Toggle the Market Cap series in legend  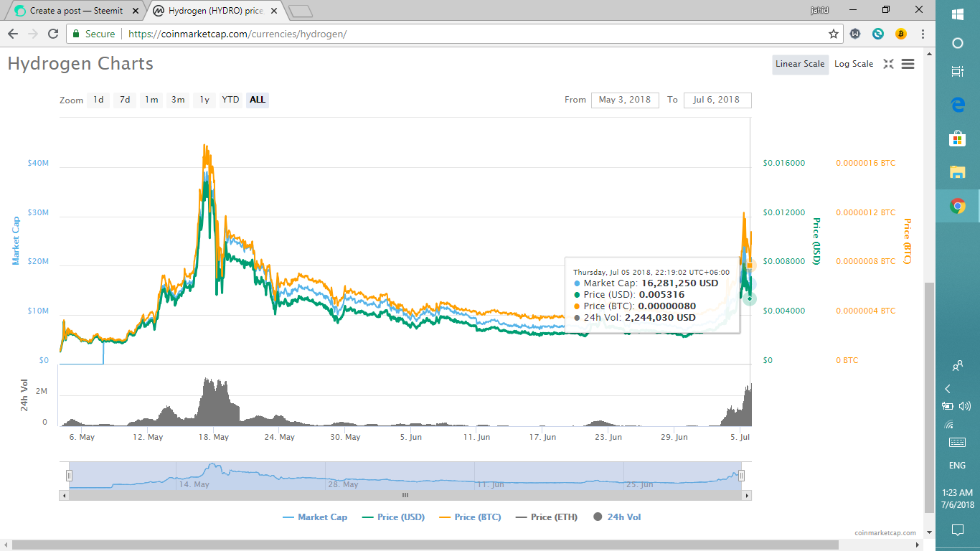(315, 517)
